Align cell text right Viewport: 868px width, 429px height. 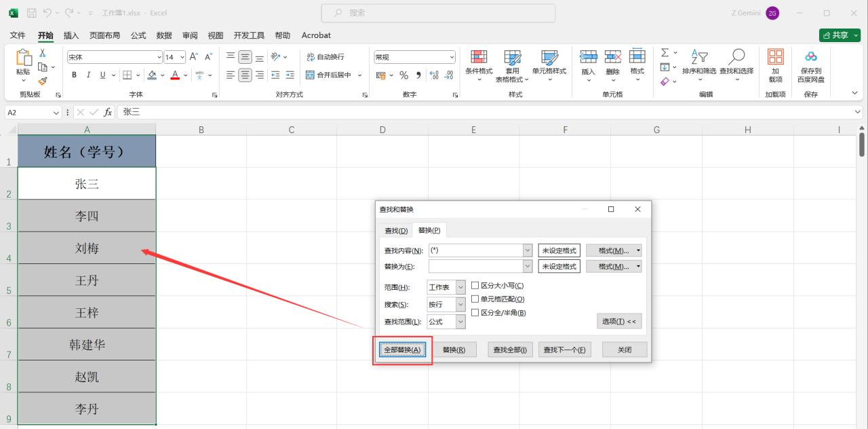260,75
